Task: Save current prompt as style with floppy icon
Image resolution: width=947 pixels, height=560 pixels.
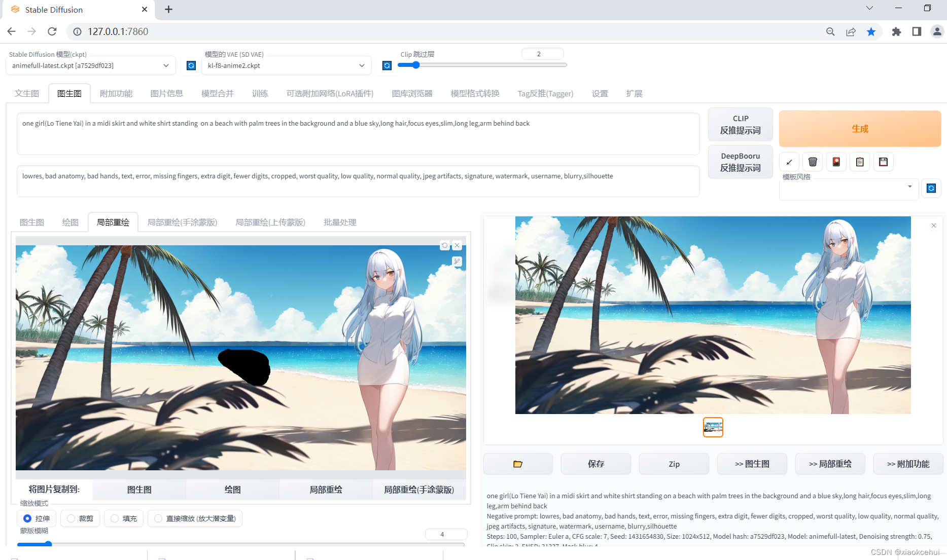Action: 884,162
